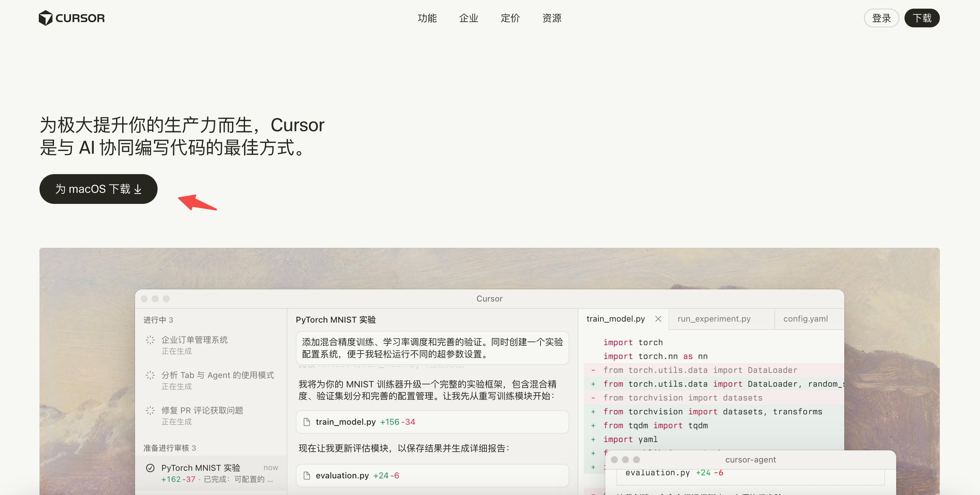Image resolution: width=980 pixels, height=495 pixels.
Task: Click the Cursor window title text
Action: pos(490,299)
